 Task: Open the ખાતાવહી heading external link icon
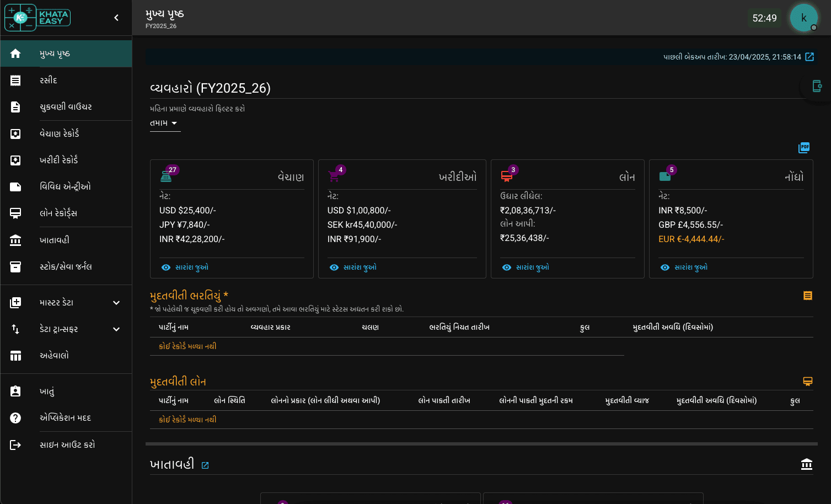coord(205,465)
